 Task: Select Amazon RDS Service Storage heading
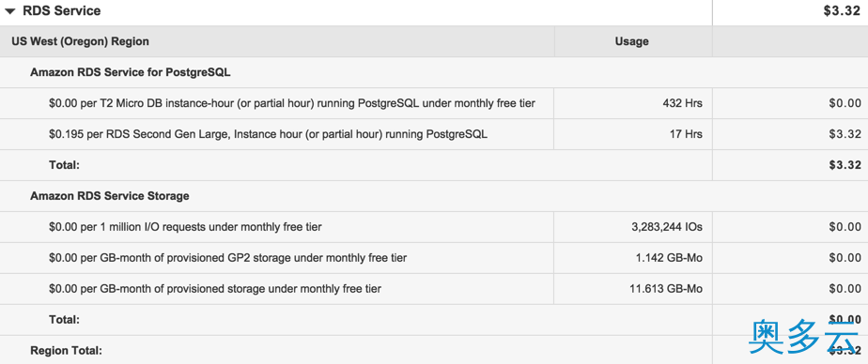[110, 196]
